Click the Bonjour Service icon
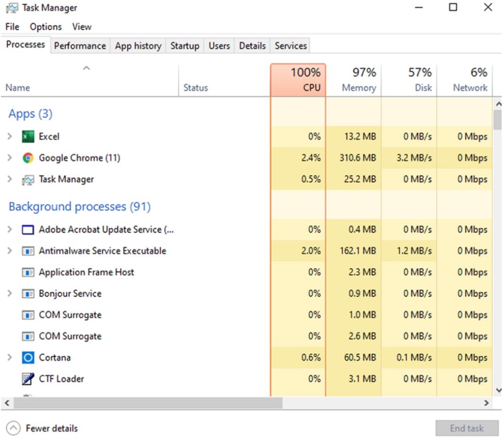Screen dimensions: 504x439 pos(28,293)
